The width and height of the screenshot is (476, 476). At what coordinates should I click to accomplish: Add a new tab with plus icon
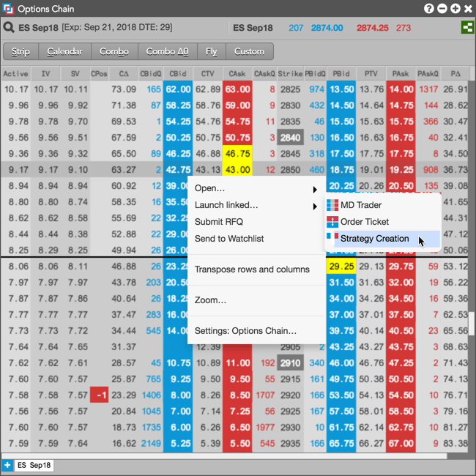pos(7,465)
